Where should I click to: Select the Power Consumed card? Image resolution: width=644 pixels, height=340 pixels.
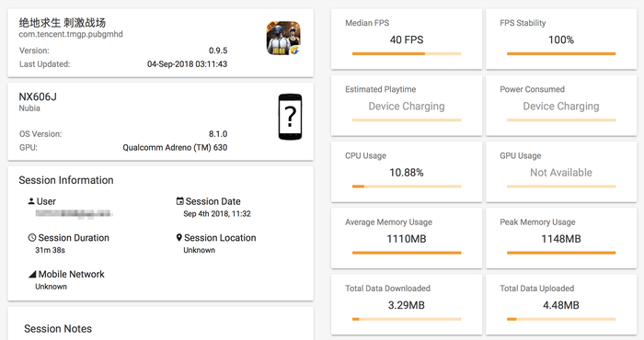pyautogui.click(x=561, y=106)
